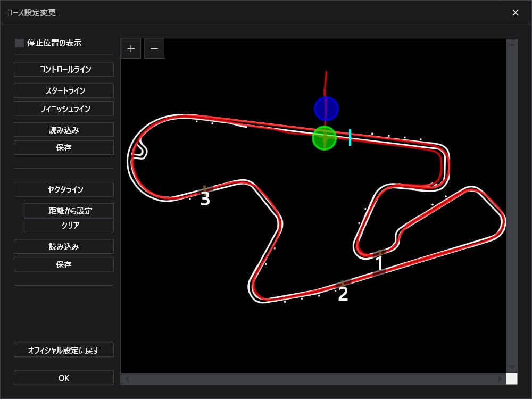Image resolution: width=532 pixels, height=399 pixels.
Task: Confirm with the OK button
Action: [x=64, y=378]
